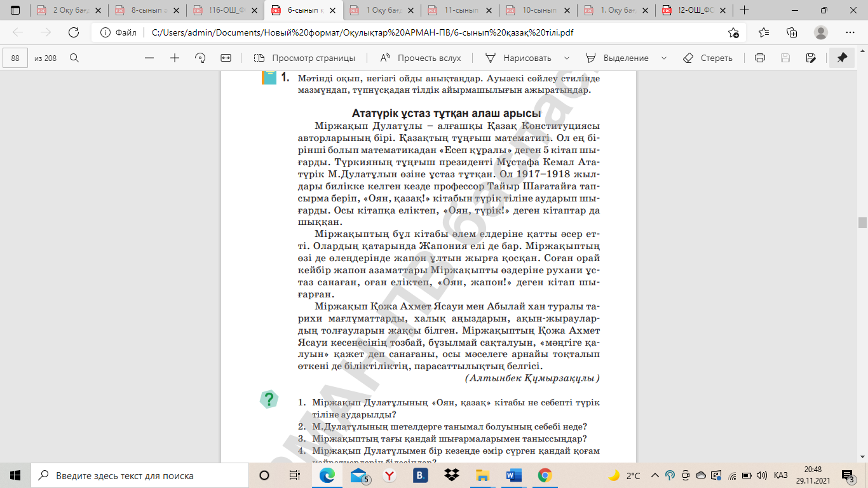Viewport: 868px width, 488px height.
Task: Show hidden system tray icons
Action: (x=654, y=475)
